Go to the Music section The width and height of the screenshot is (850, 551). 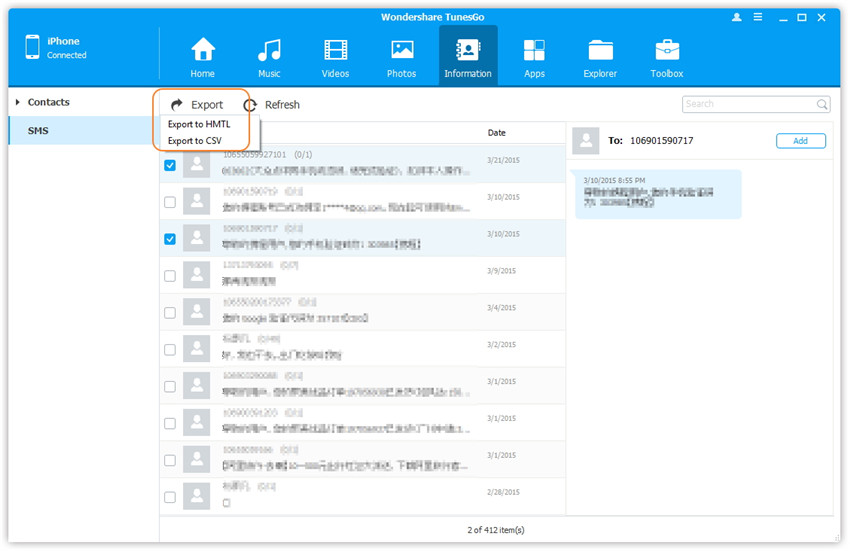[x=269, y=56]
